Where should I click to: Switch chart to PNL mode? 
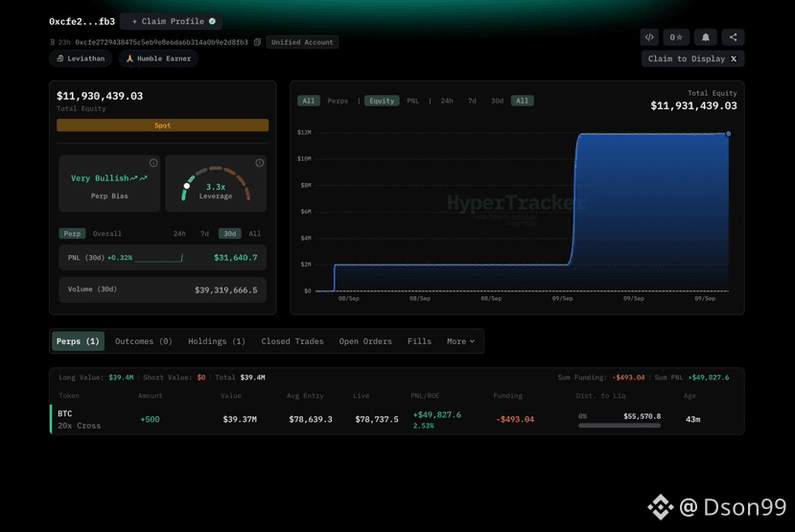(x=412, y=101)
